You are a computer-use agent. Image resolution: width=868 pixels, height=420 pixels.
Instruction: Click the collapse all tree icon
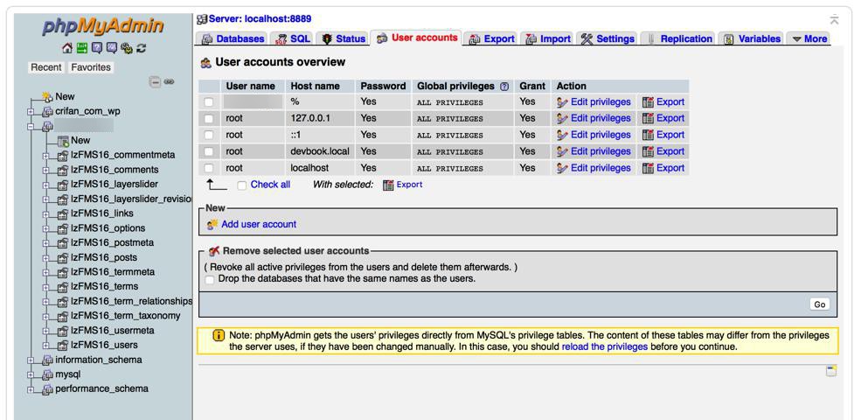tap(155, 81)
